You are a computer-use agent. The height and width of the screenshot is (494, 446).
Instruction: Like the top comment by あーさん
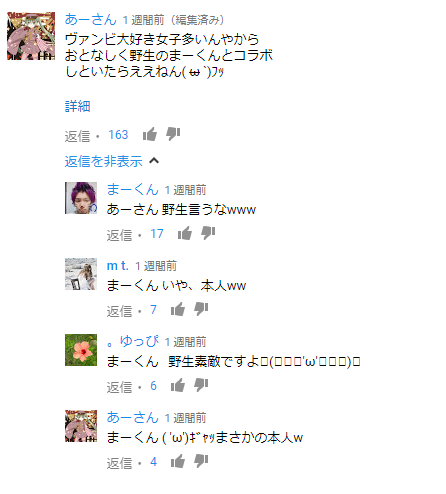[x=150, y=134]
